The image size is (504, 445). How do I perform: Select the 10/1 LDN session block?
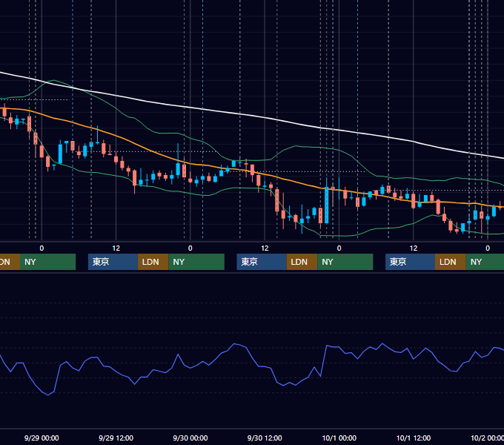[451, 262]
